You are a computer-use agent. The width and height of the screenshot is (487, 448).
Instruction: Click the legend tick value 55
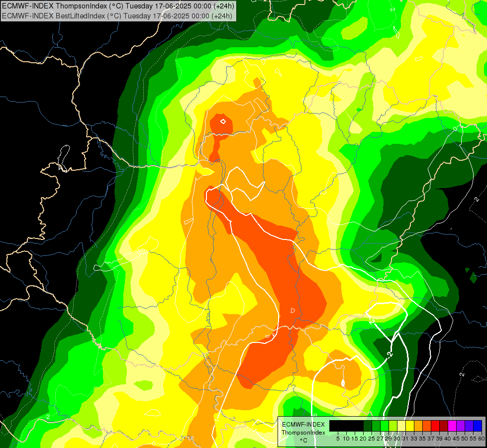click(x=473, y=439)
